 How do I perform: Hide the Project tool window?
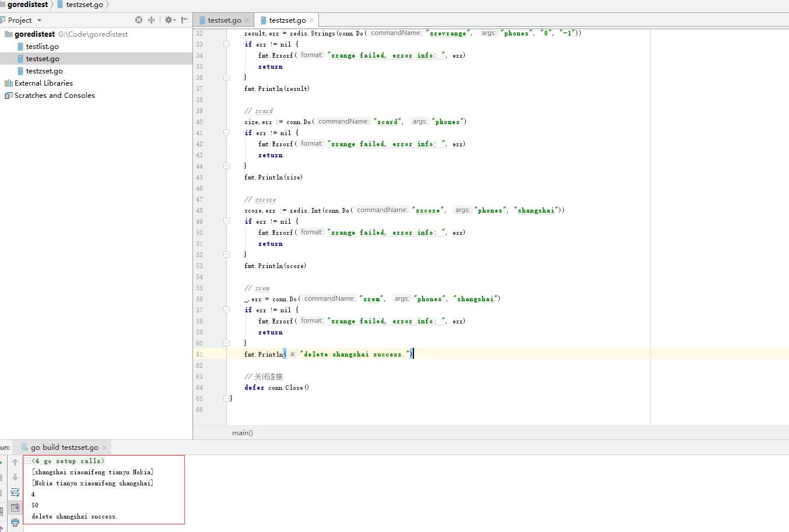click(x=184, y=20)
